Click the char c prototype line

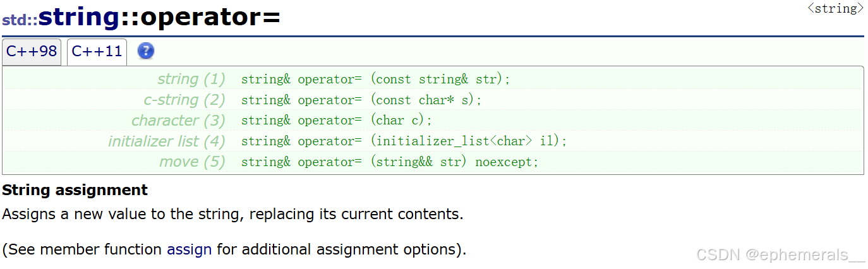pos(337,121)
